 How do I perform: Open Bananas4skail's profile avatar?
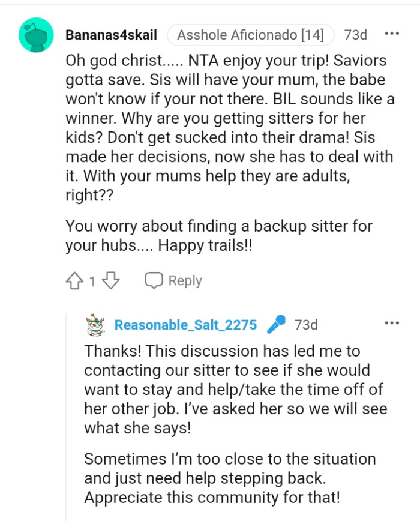(x=34, y=34)
